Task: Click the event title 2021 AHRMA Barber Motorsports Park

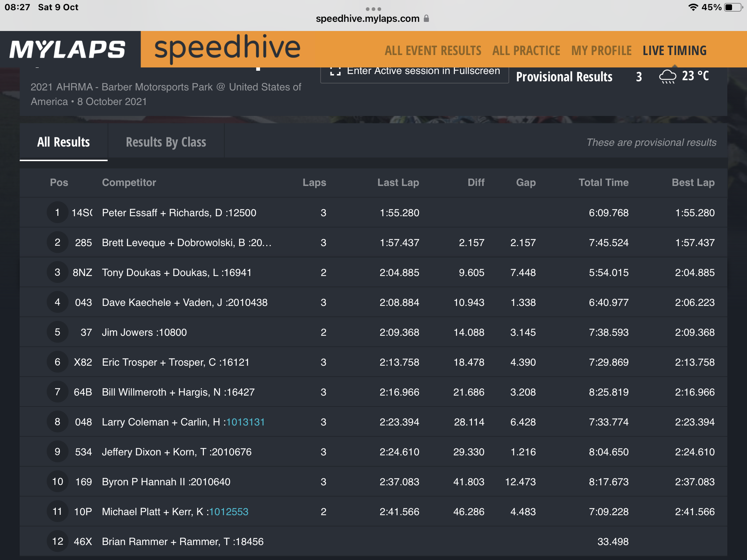Action: pos(166,94)
